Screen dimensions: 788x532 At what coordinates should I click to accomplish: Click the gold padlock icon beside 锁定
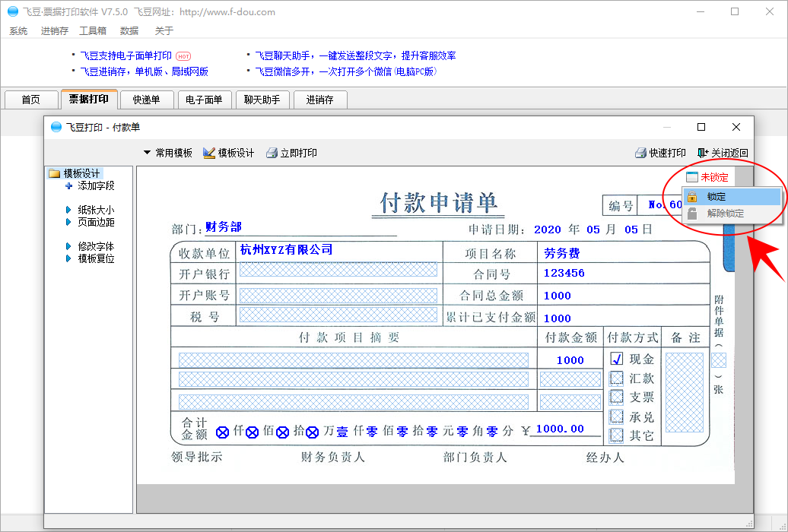(x=692, y=196)
